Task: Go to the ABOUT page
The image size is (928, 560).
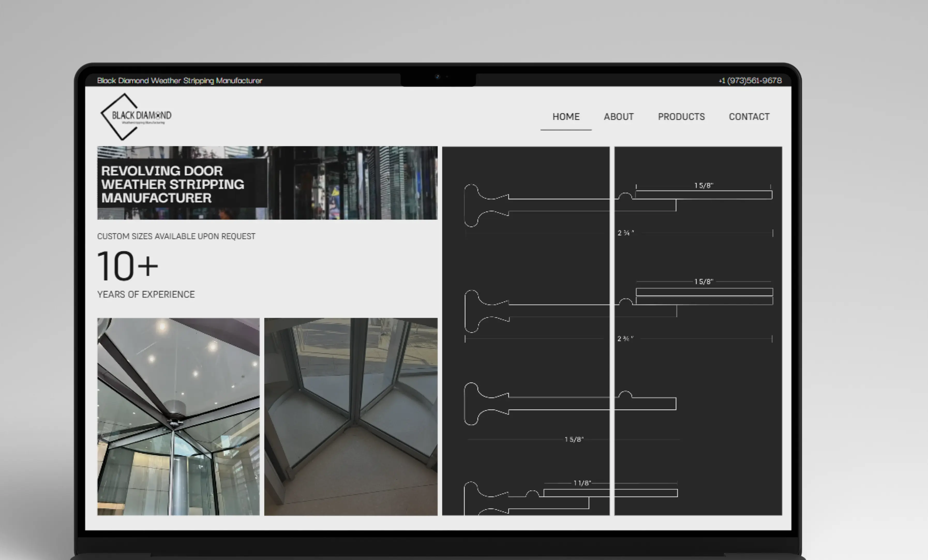Action: 618,117
